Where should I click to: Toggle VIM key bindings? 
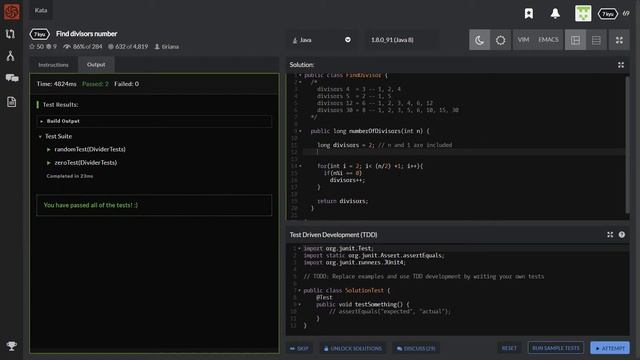click(x=523, y=40)
